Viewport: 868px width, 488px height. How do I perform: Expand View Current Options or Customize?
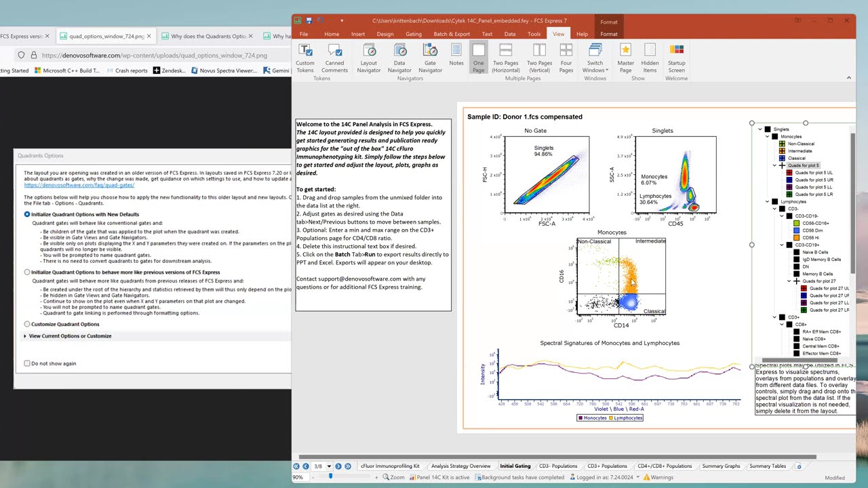pyautogui.click(x=25, y=336)
